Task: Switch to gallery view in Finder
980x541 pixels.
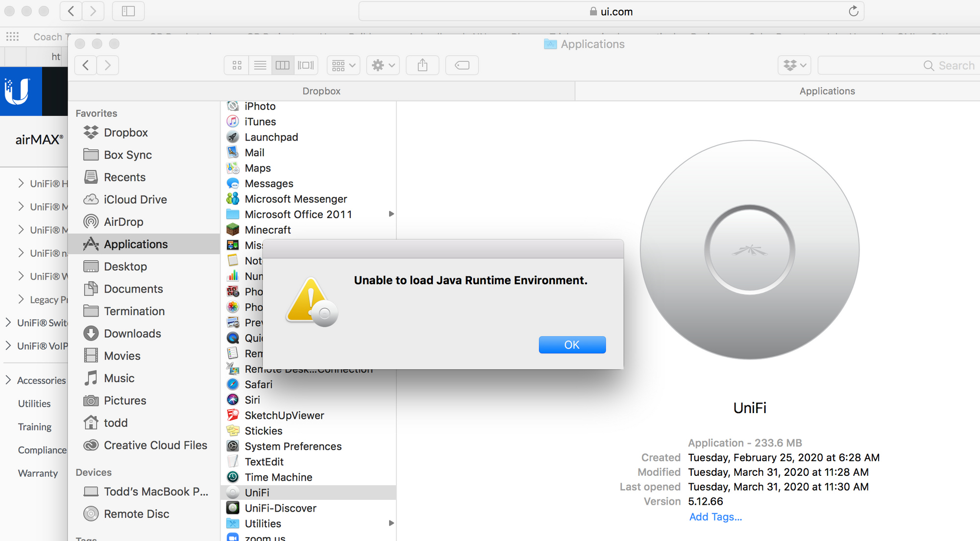Action: coord(306,65)
